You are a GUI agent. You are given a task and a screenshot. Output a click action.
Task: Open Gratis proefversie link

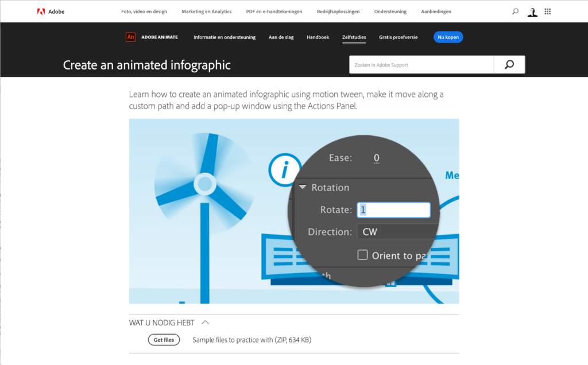pyautogui.click(x=398, y=37)
